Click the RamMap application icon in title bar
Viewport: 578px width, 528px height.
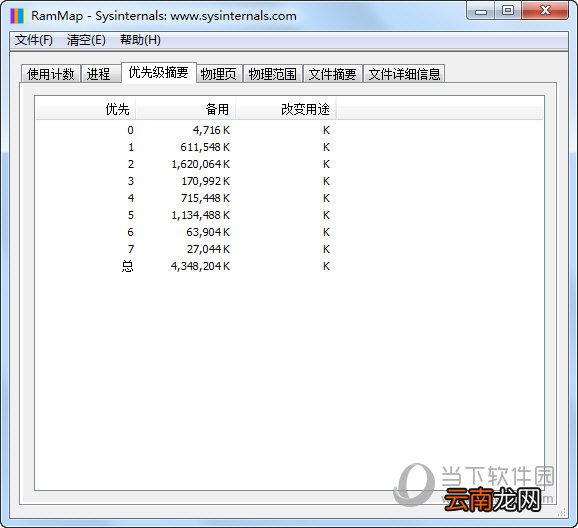(x=17, y=15)
